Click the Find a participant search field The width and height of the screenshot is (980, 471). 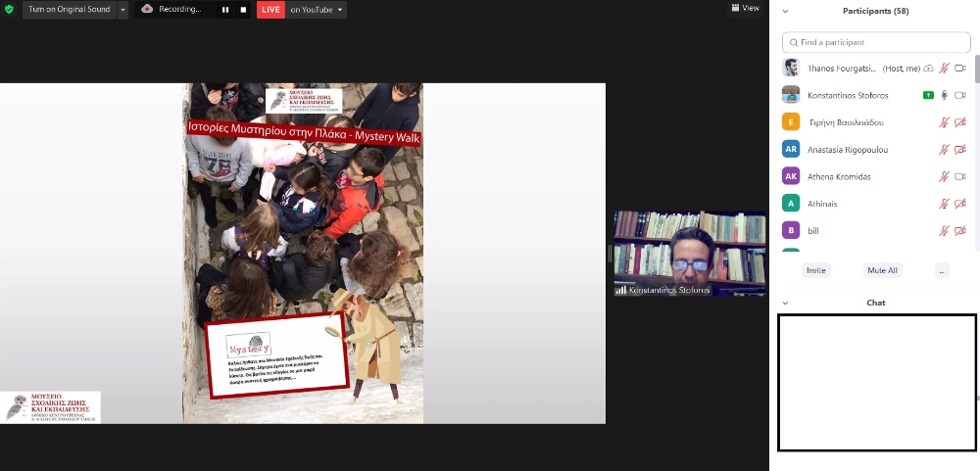pos(877,42)
